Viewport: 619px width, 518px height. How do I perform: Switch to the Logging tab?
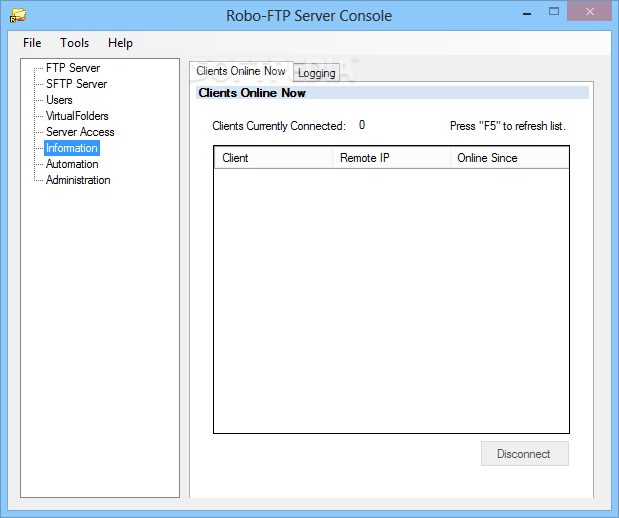pos(317,73)
